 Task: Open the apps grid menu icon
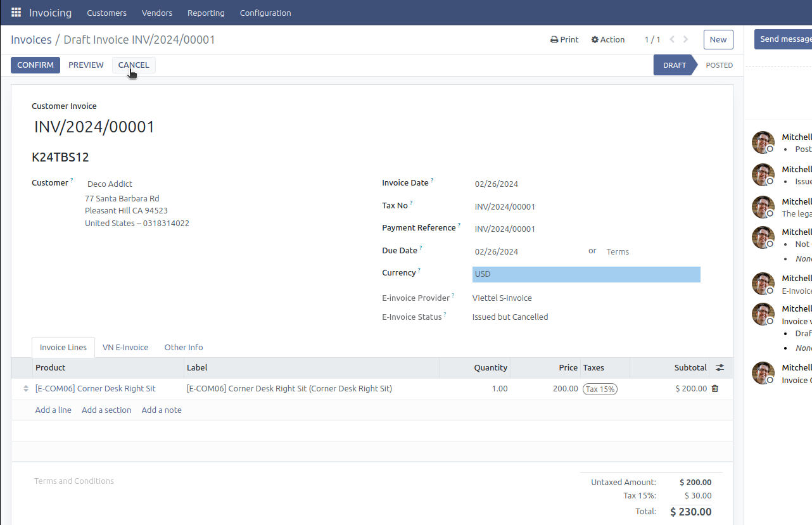click(16, 13)
